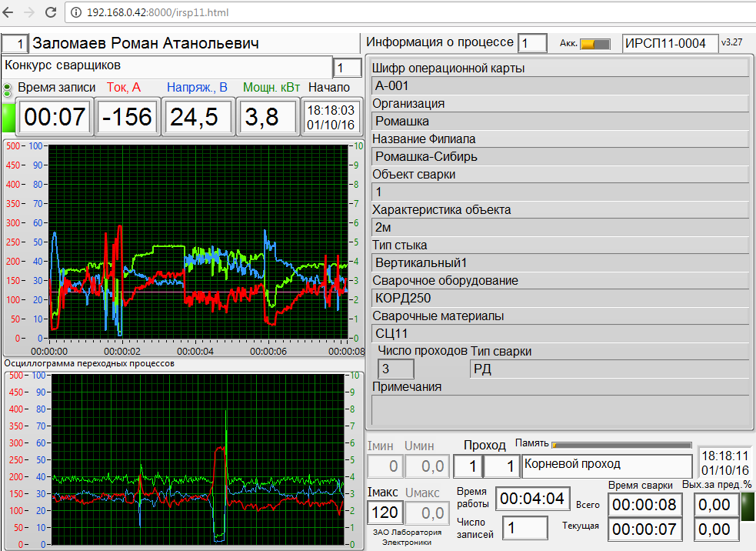Select the Iмакс value field showing 120
The width and height of the screenshot is (756, 551).
(384, 513)
